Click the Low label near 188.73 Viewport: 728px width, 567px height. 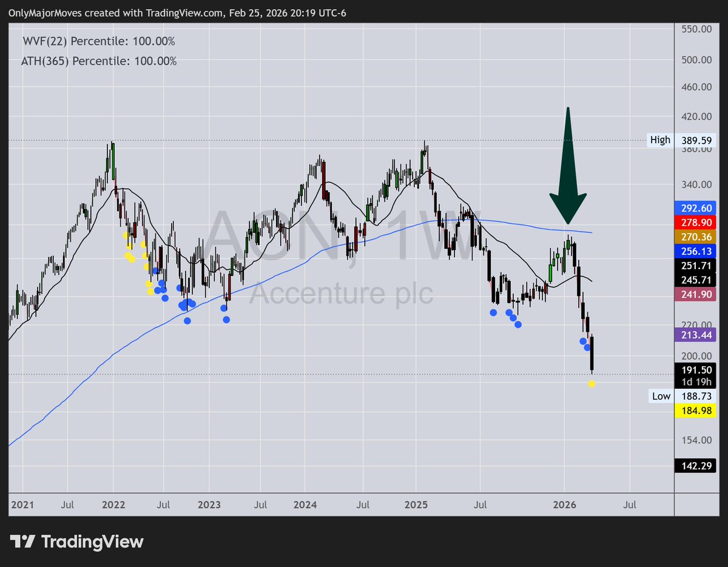(661, 397)
